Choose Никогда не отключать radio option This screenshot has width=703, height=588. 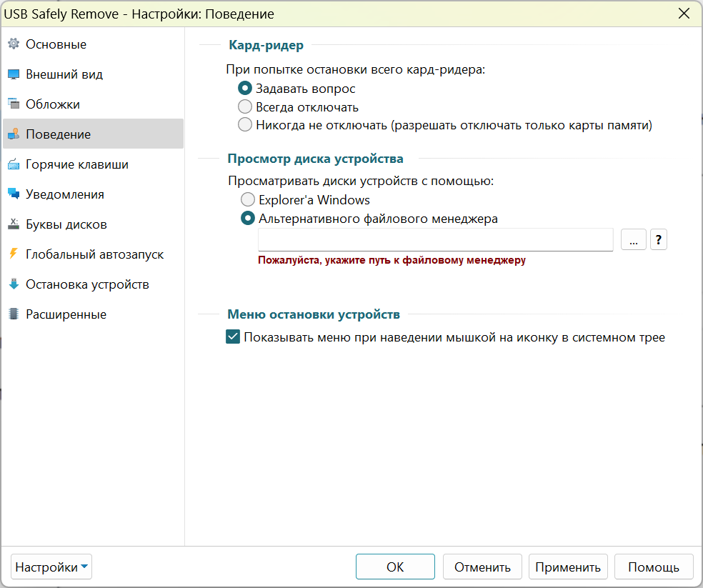(245, 125)
